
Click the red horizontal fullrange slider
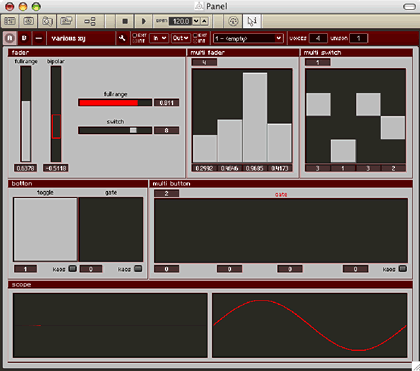coord(115,103)
